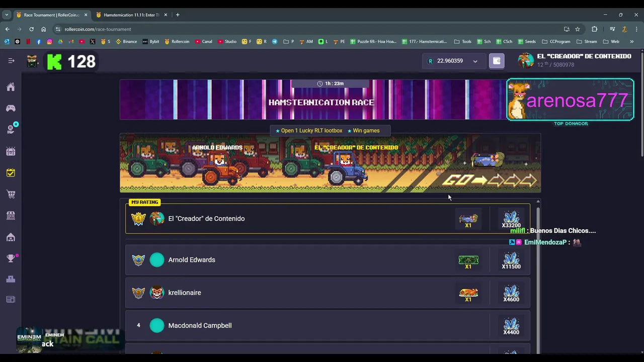Reload the page
Viewport: 644px width, 362px height.
click(31, 29)
